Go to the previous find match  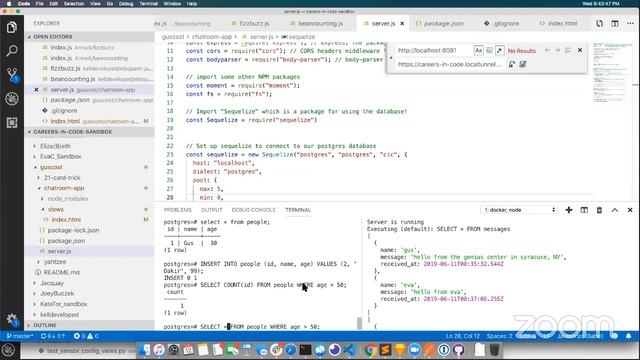[547, 50]
